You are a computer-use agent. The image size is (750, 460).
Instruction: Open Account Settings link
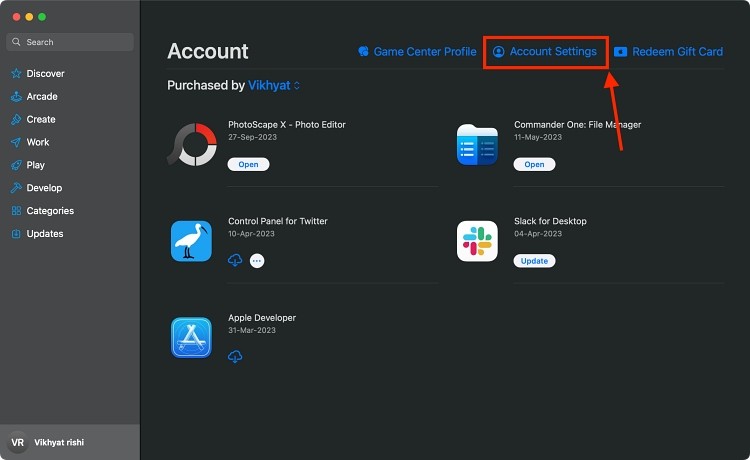coord(553,52)
